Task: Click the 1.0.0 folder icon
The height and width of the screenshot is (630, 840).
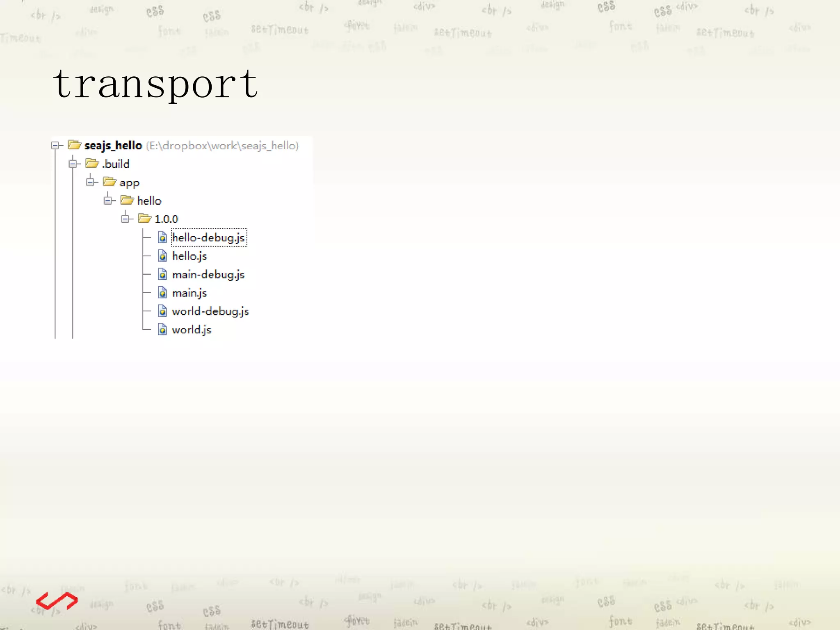Action: (x=145, y=218)
